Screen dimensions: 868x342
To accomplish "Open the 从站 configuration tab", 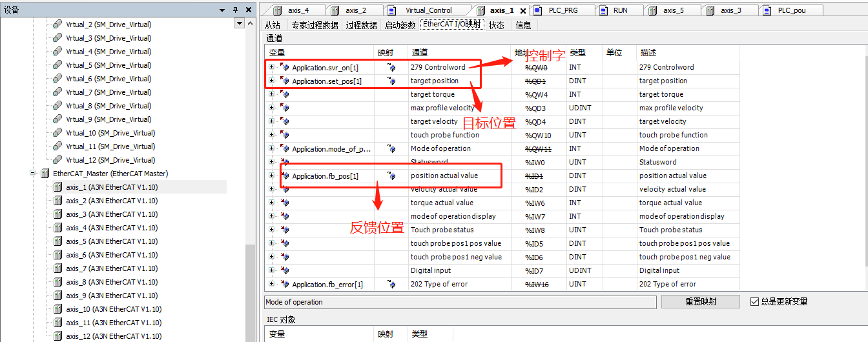I will pos(273,25).
